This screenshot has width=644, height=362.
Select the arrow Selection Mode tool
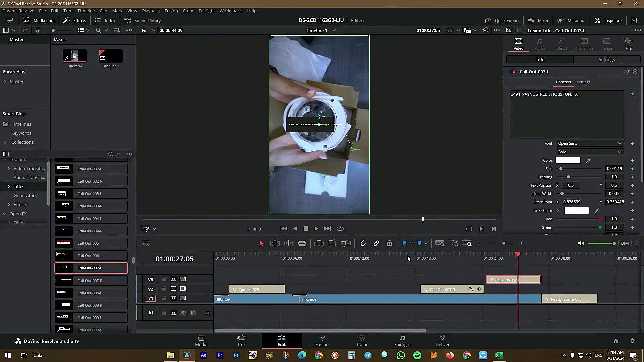261,243
